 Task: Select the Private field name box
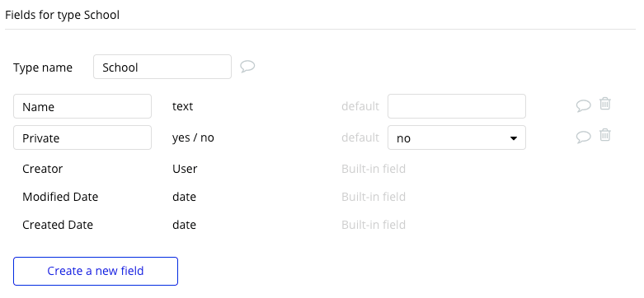click(x=82, y=137)
